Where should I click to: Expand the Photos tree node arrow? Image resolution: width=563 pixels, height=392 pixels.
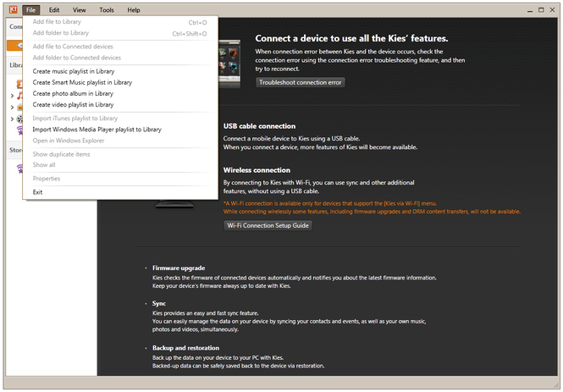pyautogui.click(x=12, y=108)
